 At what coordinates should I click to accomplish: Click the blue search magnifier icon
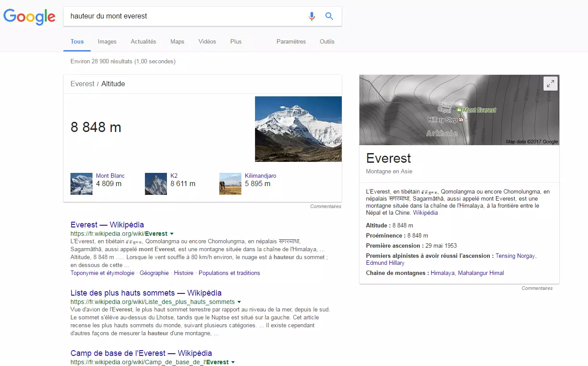tap(329, 16)
